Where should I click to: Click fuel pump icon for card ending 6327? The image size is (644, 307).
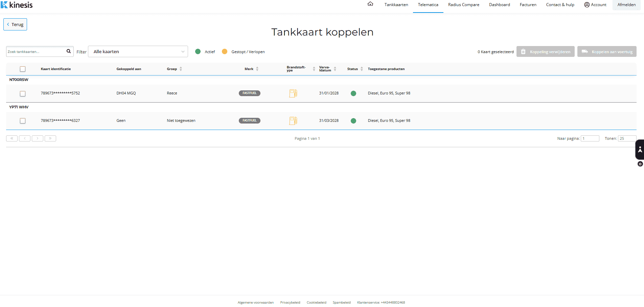(x=293, y=120)
